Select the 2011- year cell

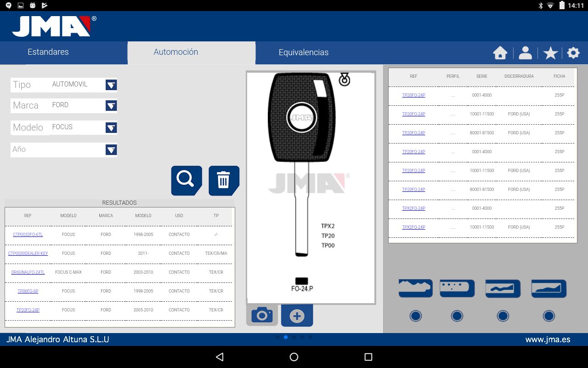pos(143,253)
